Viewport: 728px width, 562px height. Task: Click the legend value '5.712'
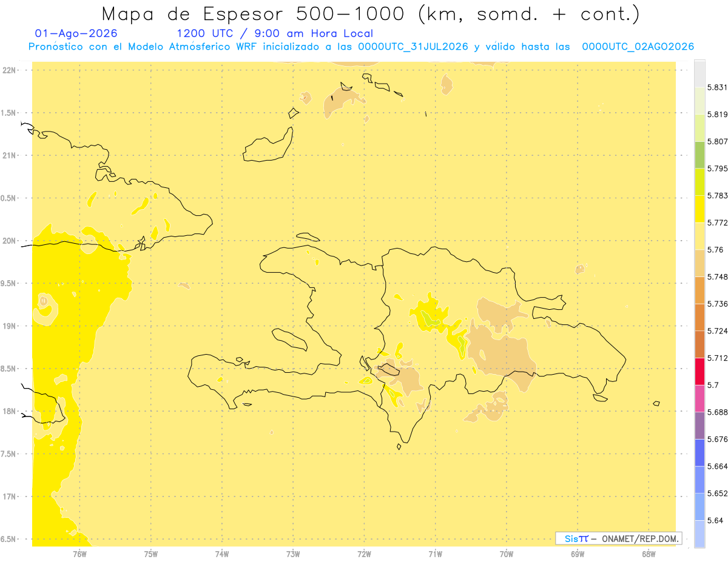pyautogui.click(x=717, y=358)
